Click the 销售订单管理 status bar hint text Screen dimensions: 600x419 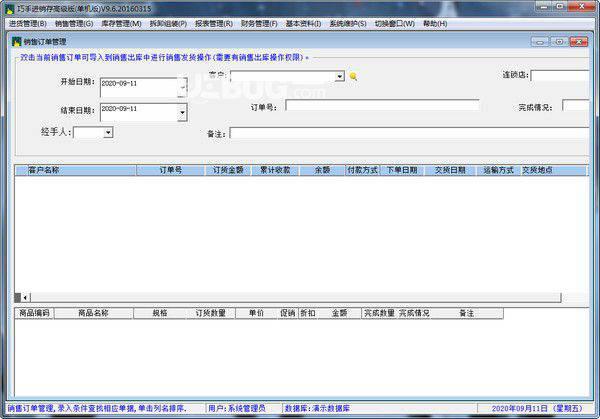pos(97,408)
